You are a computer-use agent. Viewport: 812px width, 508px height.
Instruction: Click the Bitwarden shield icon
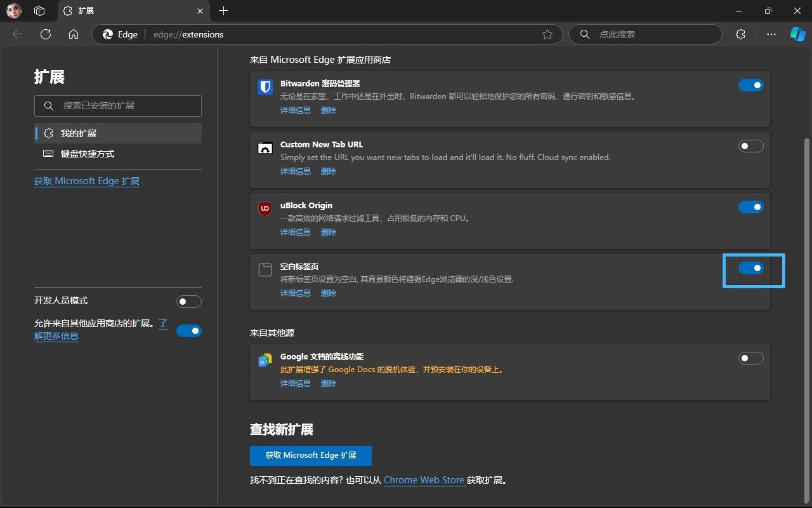[265, 87]
